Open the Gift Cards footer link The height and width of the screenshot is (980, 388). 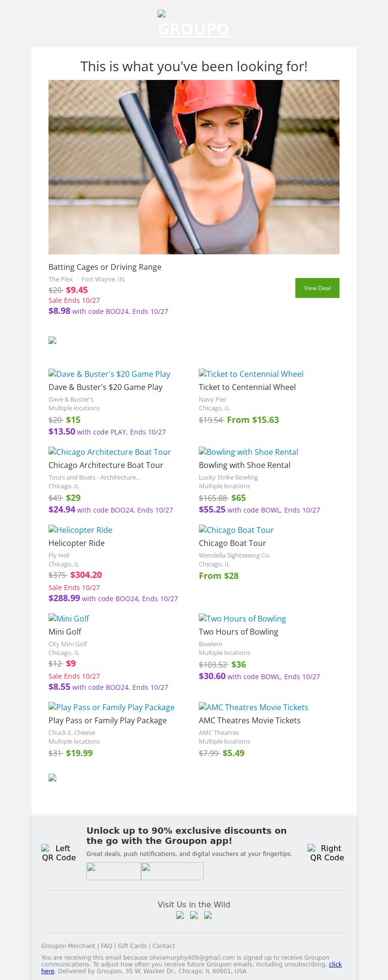[x=132, y=946]
